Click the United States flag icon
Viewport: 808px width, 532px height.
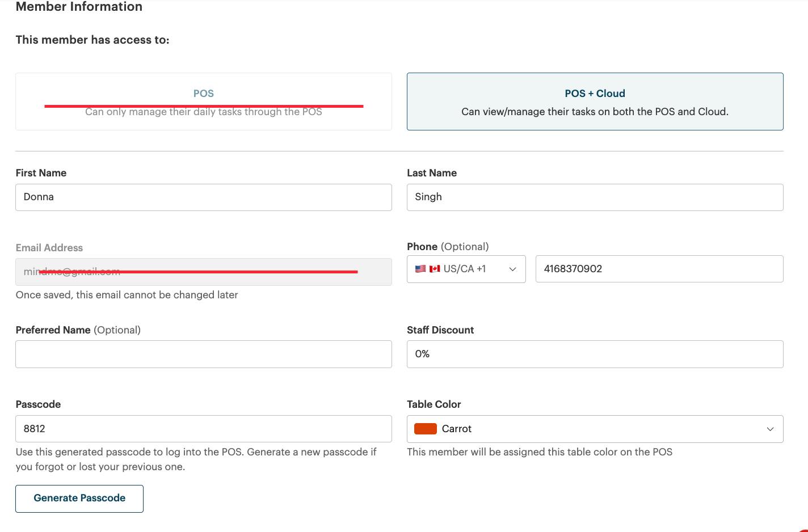[x=420, y=269]
